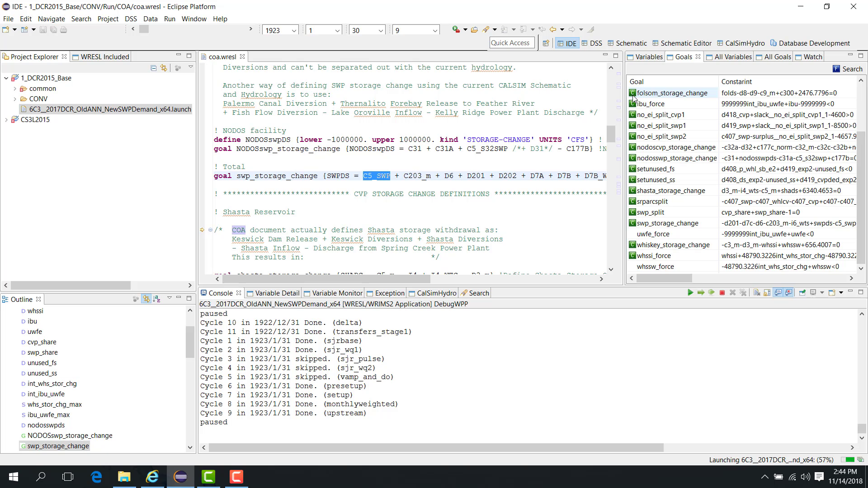Expand the CONV folder
The image size is (868, 488).
click(x=15, y=99)
